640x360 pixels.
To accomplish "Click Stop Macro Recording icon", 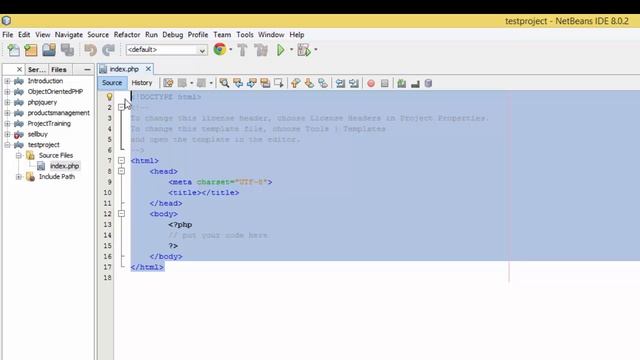I will pos(384,83).
